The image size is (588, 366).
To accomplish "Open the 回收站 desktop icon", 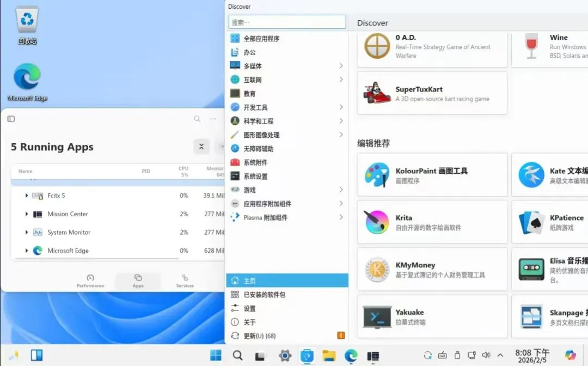I will [27, 26].
